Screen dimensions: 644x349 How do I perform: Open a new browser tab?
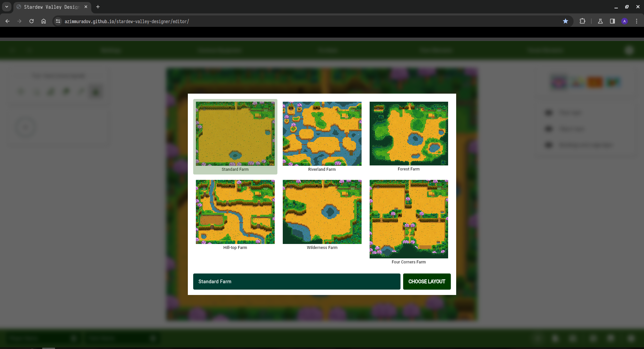coord(98,7)
